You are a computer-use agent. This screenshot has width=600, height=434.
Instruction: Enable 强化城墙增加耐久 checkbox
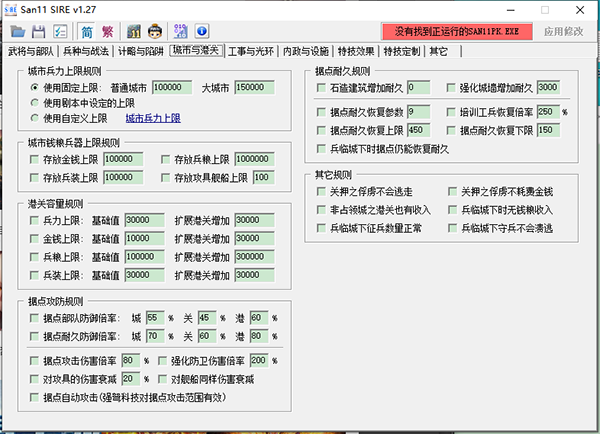click(451, 88)
